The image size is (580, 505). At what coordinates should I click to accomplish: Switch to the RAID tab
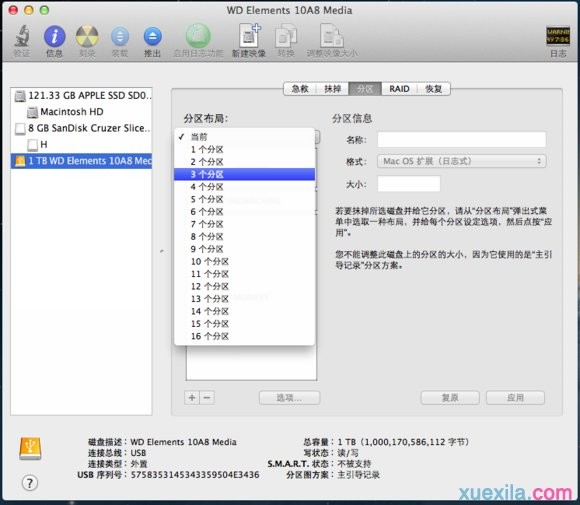tap(399, 89)
